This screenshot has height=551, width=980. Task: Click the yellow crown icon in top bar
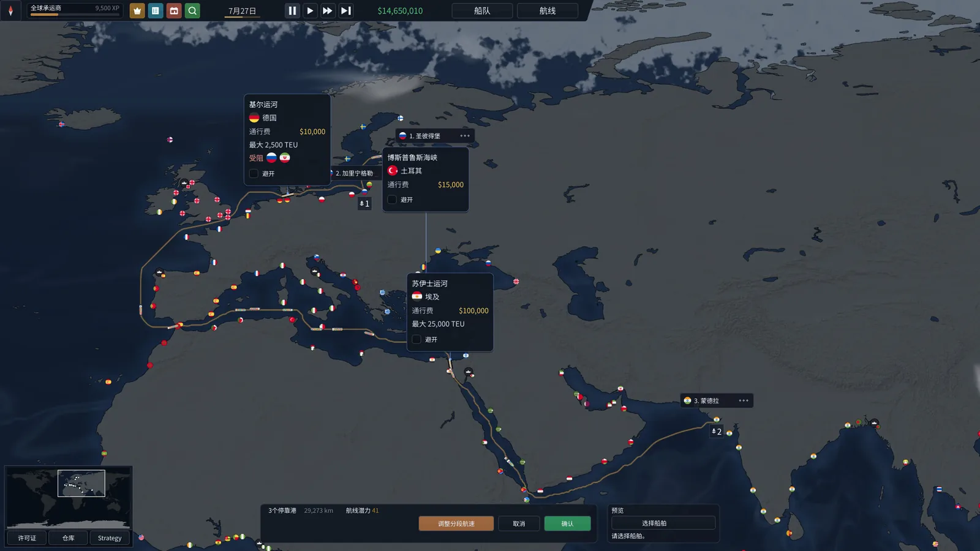click(x=137, y=10)
